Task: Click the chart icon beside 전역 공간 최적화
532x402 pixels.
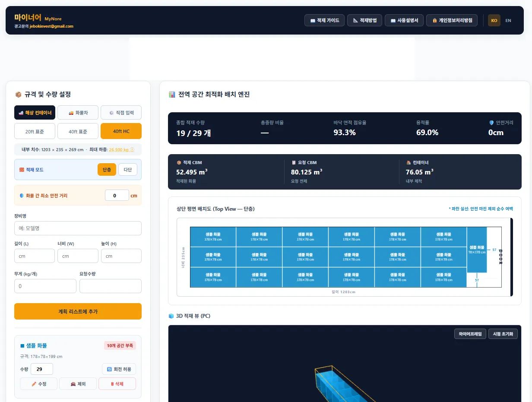Action: (172, 94)
